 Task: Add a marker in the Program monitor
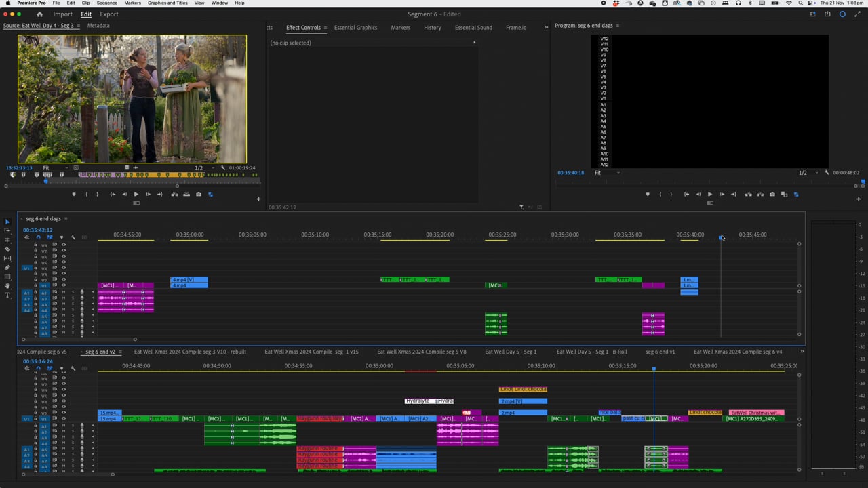(x=648, y=195)
